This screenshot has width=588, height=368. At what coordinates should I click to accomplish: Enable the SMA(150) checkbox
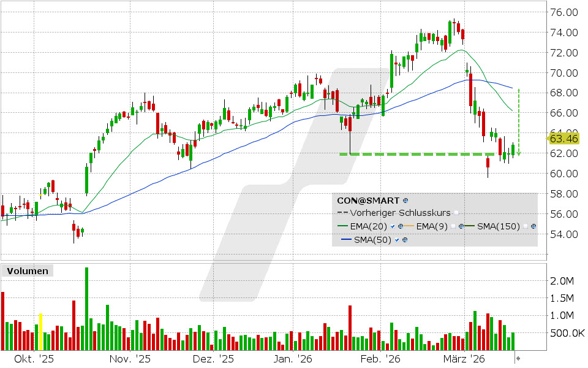[x=524, y=226]
